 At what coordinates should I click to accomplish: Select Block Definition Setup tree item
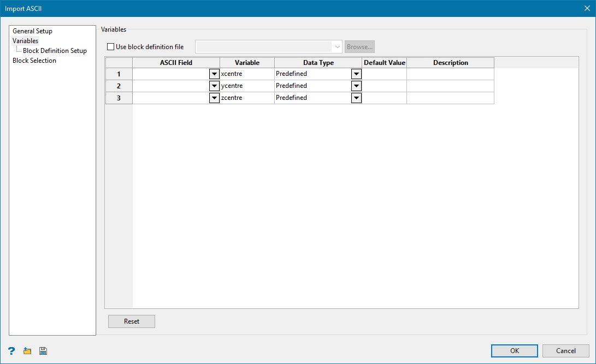(55, 51)
